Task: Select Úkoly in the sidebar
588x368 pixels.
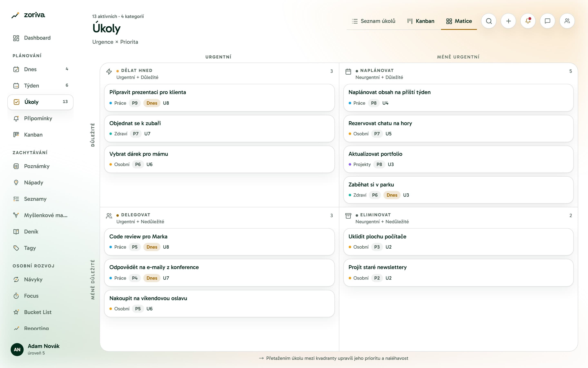Action: pos(40,102)
